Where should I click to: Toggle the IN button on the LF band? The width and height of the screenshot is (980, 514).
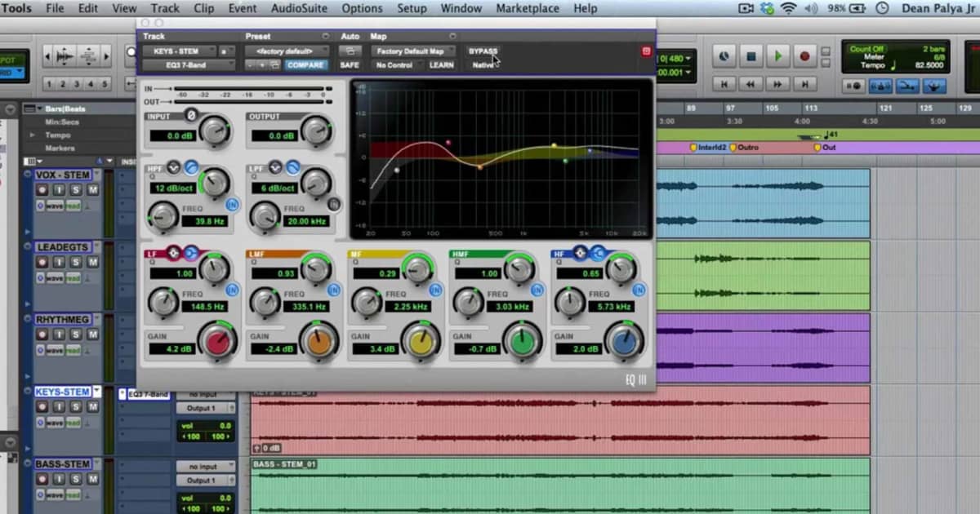click(x=233, y=290)
